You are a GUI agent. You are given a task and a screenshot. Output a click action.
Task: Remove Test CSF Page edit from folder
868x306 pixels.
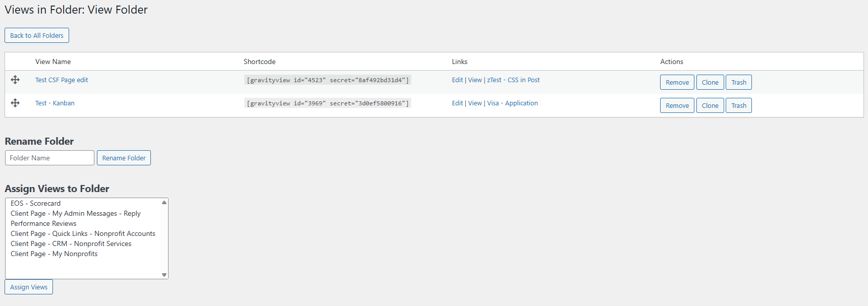pos(677,82)
